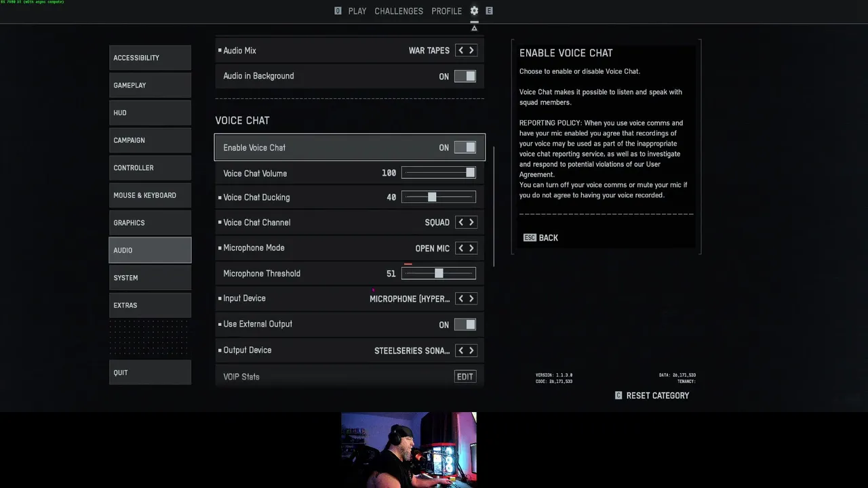Select the MOUSE & KEYBOARD category
This screenshot has height=488, width=868.
pyautogui.click(x=150, y=195)
